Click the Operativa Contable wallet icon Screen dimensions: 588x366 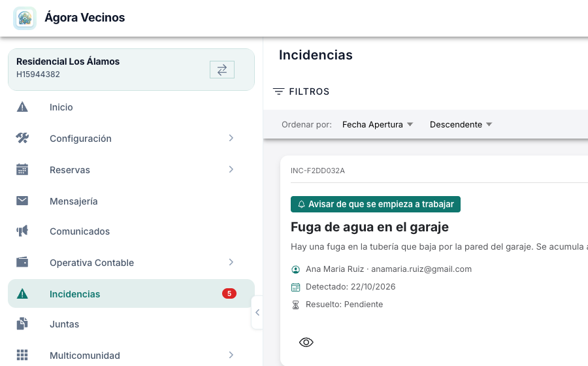22,262
